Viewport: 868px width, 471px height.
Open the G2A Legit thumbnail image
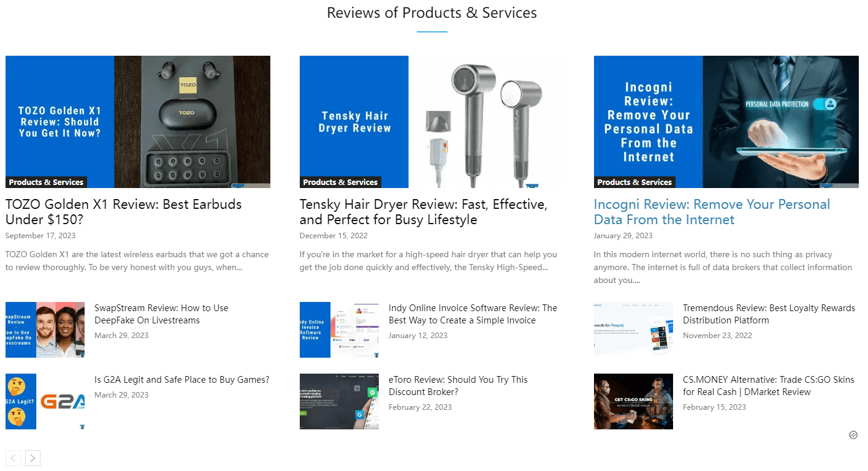(x=45, y=401)
